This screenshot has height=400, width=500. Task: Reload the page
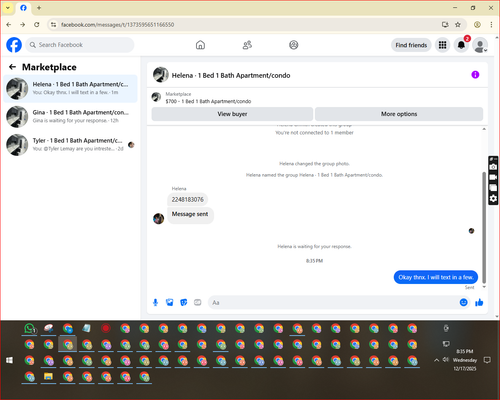37,25
